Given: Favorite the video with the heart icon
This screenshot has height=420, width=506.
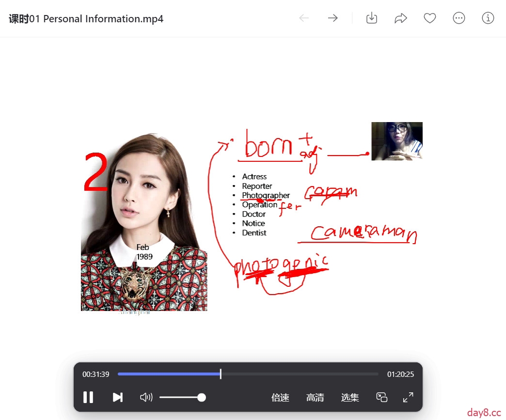Looking at the screenshot, I should 430,18.
